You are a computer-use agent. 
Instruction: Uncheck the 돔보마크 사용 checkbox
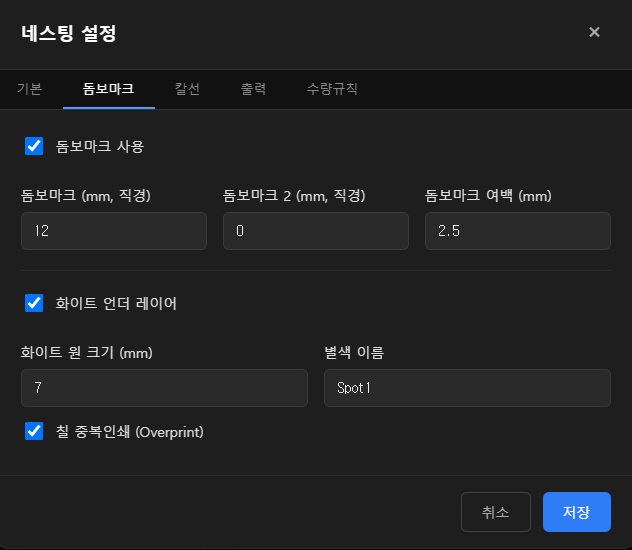pyautogui.click(x=34, y=146)
